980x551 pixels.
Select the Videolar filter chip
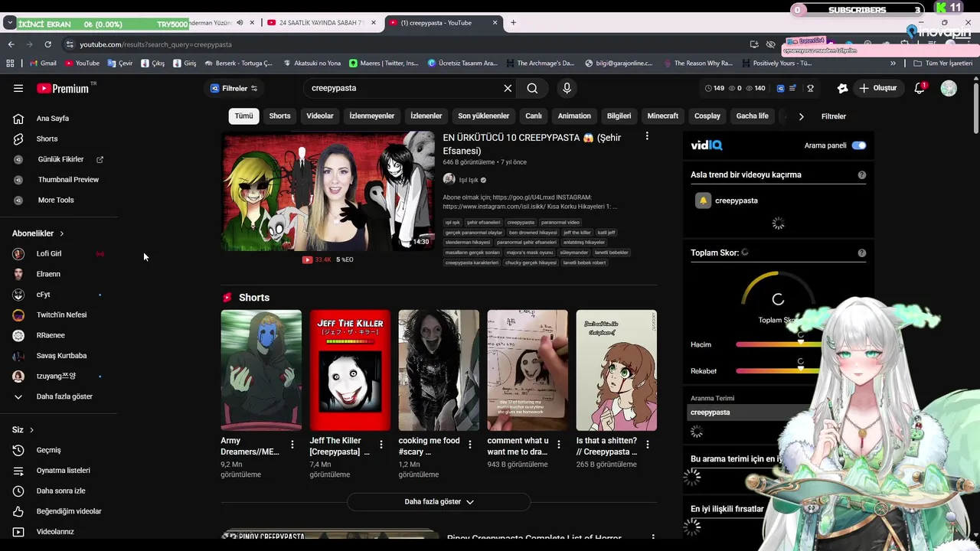[320, 116]
